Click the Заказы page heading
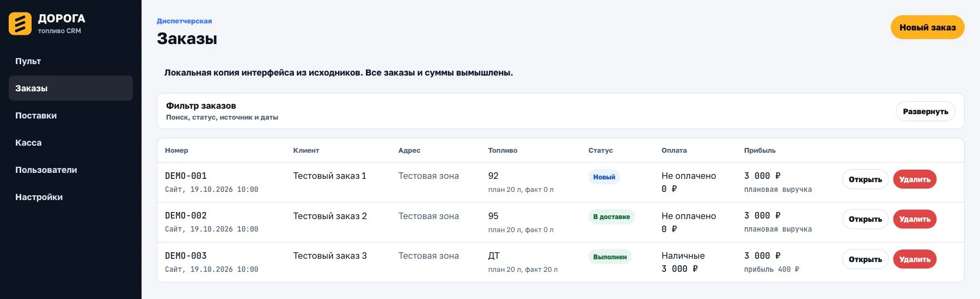This screenshot has width=980, height=299. point(187,39)
